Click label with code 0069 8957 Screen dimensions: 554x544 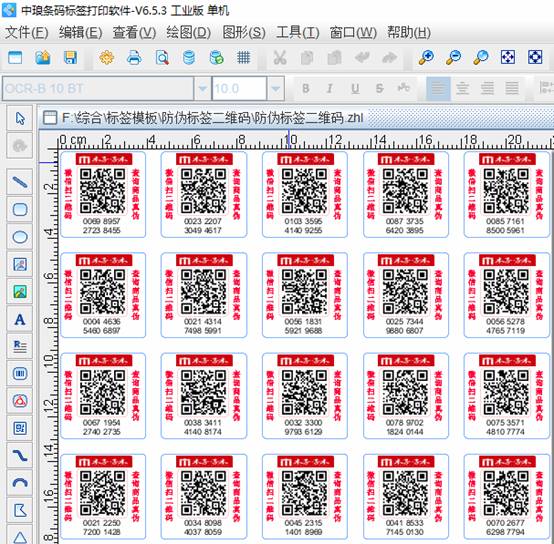pos(103,195)
